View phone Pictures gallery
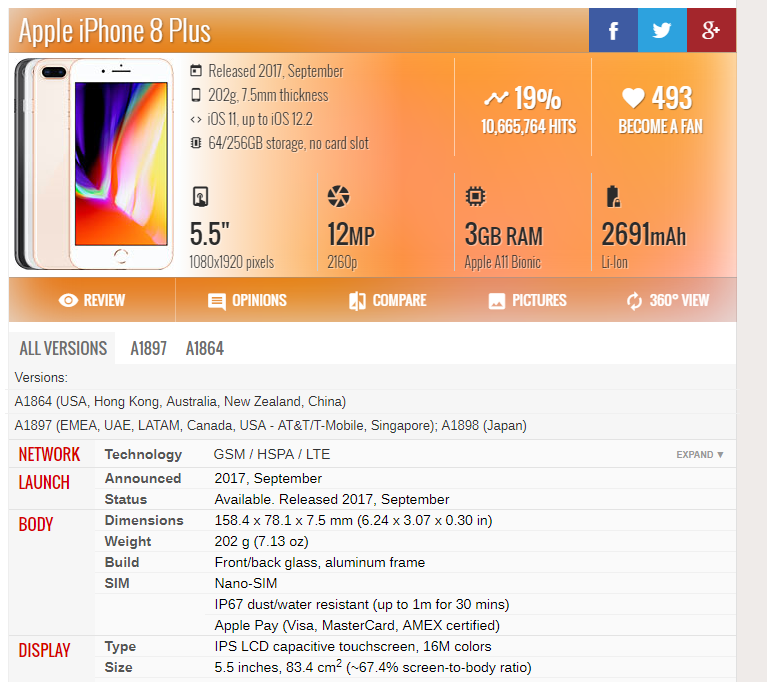Image resolution: width=767 pixels, height=682 pixels. pos(527,300)
